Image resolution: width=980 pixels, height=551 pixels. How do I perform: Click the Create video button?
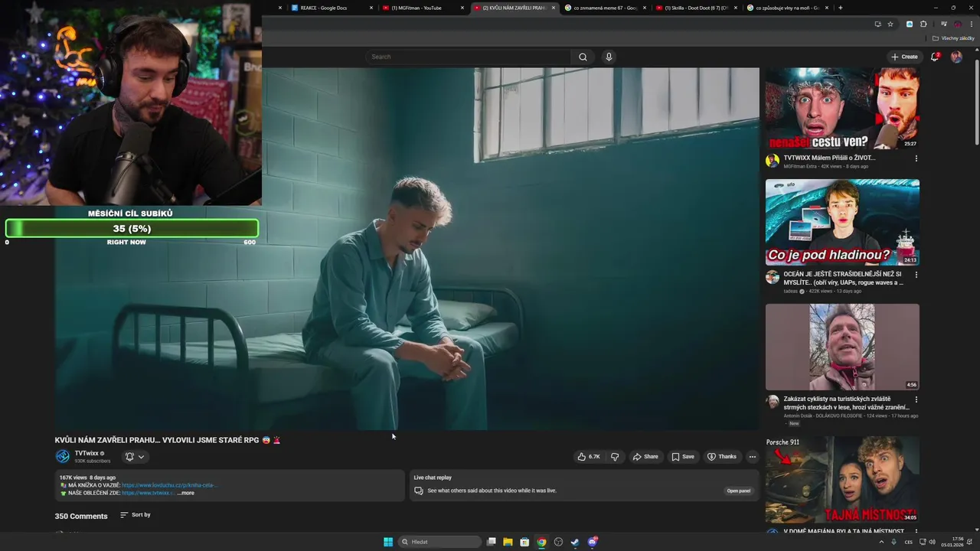click(904, 57)
